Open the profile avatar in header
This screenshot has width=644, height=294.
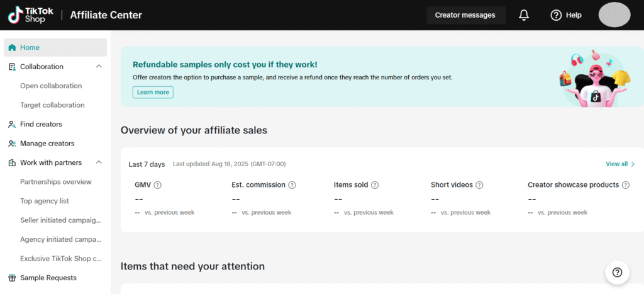point(614,15)
